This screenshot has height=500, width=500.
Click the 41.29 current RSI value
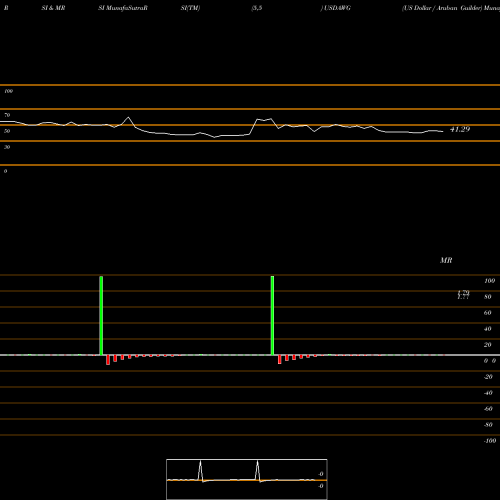pyautogui.click(x=460, y=129)
